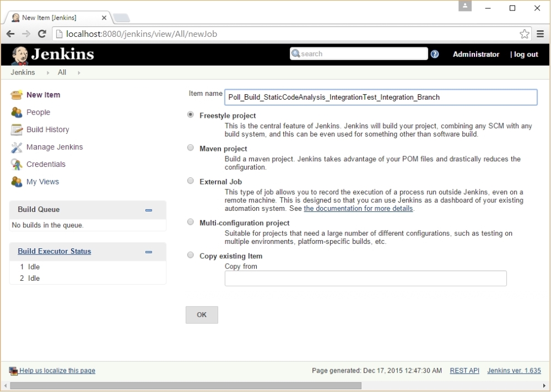Open a new browser tab
Image resolution: width=551 pixels, height=392 pixels.
point(122,18)
